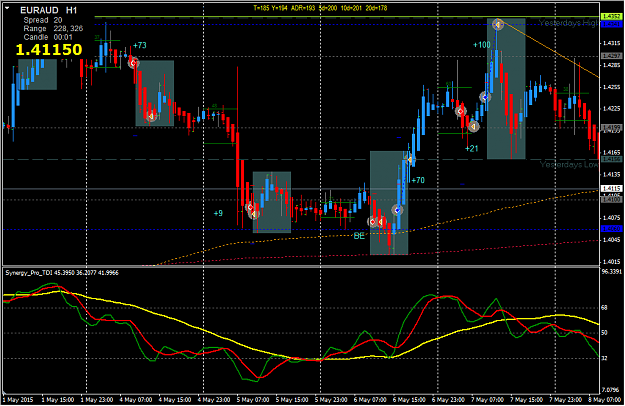Click the 6 May 15:00 time label
The image size is (625, 406).
[409, 400]
